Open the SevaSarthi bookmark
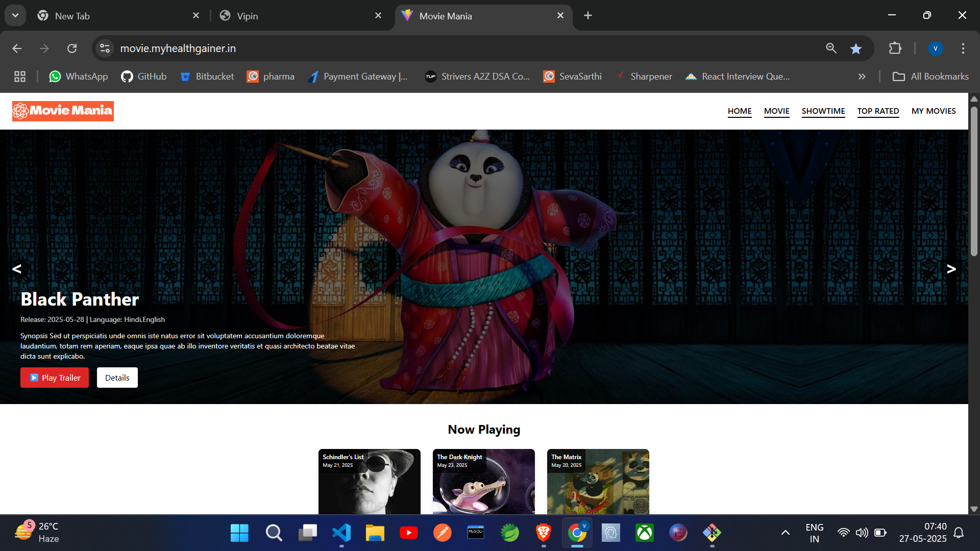The image size is (980, 551). pyautogui.click(x=573, y=77)
